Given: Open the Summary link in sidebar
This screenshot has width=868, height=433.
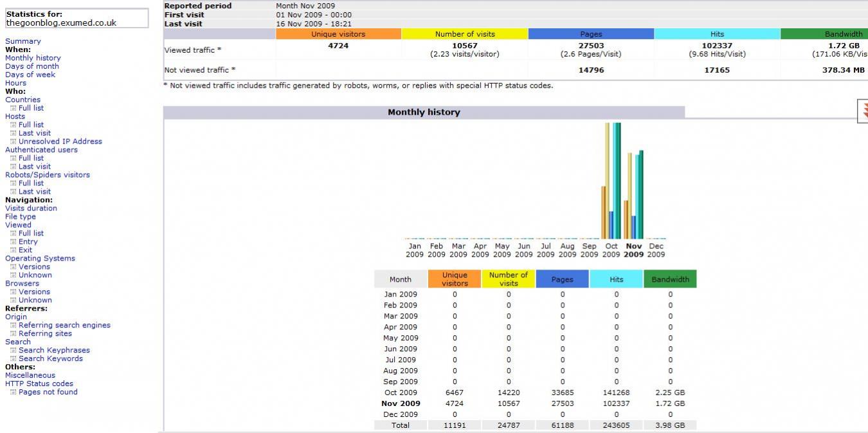Looking at the screenshot, I should point(23,41).
